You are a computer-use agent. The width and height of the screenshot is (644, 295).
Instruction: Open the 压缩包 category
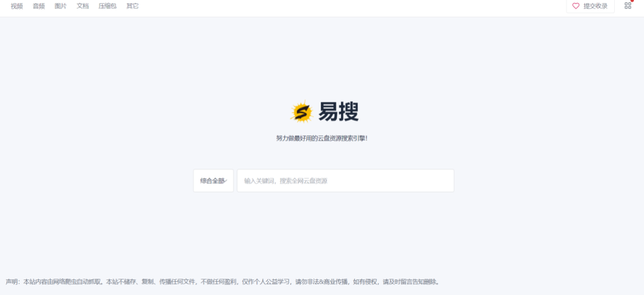pyautogui.click(x=108, y=6)
